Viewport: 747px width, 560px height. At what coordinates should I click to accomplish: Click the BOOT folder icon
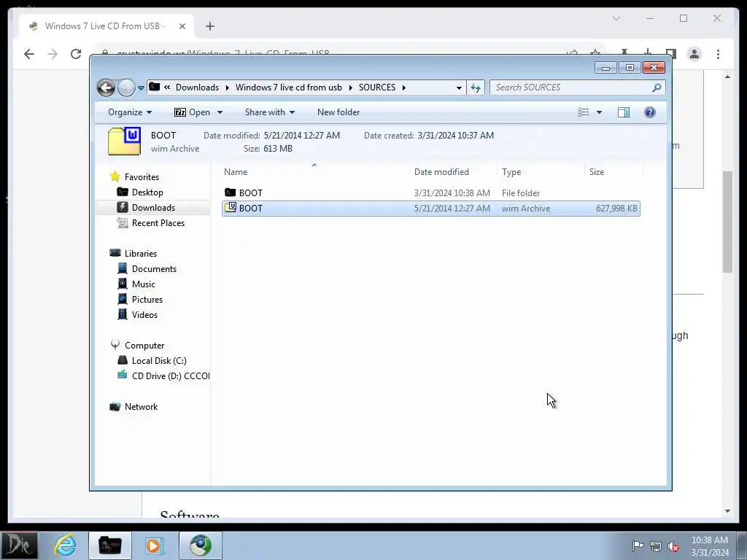click(x=230, y=192)
